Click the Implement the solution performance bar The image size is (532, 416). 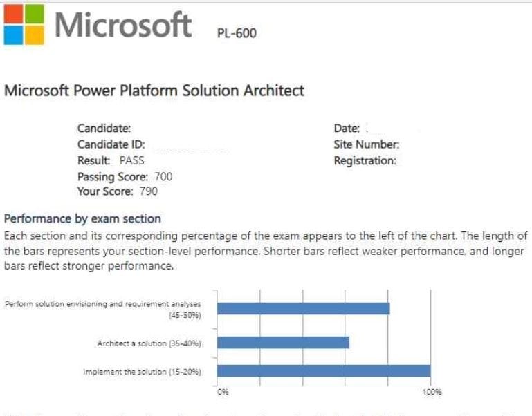[x=323, y=371]
